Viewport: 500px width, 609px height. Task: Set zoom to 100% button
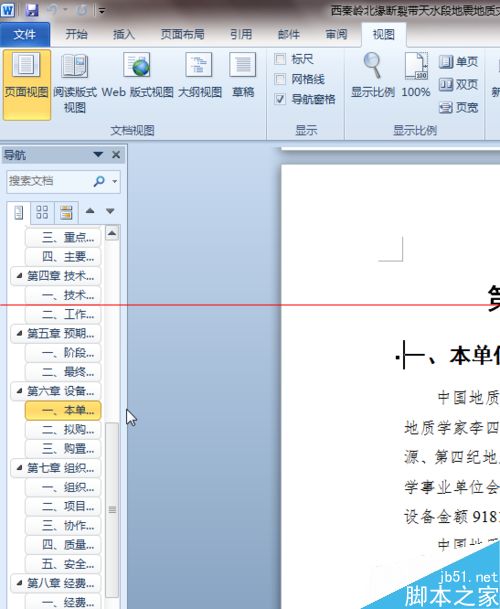click(416, 76)
